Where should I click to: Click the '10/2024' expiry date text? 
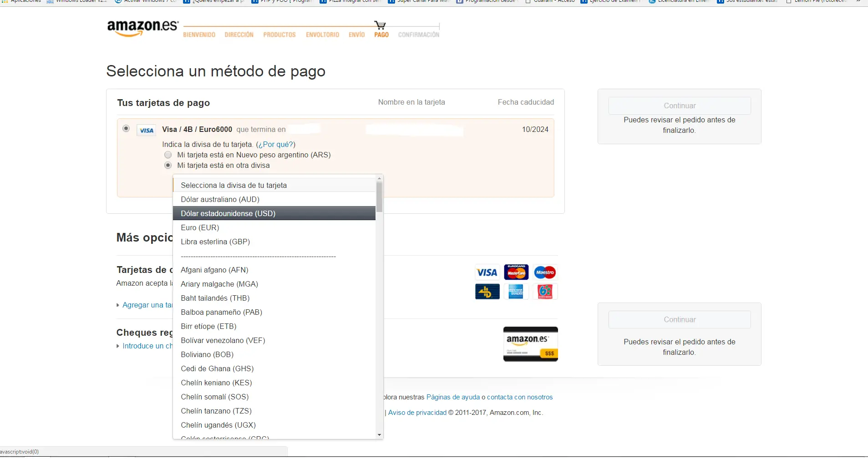535,129
